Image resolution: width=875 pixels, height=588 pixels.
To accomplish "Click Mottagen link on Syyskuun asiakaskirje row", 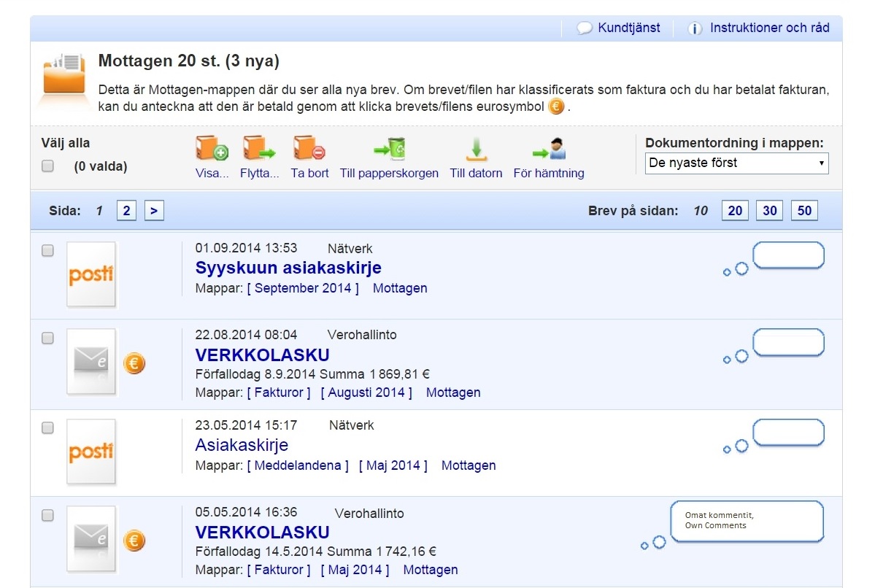I will [400, 288].
